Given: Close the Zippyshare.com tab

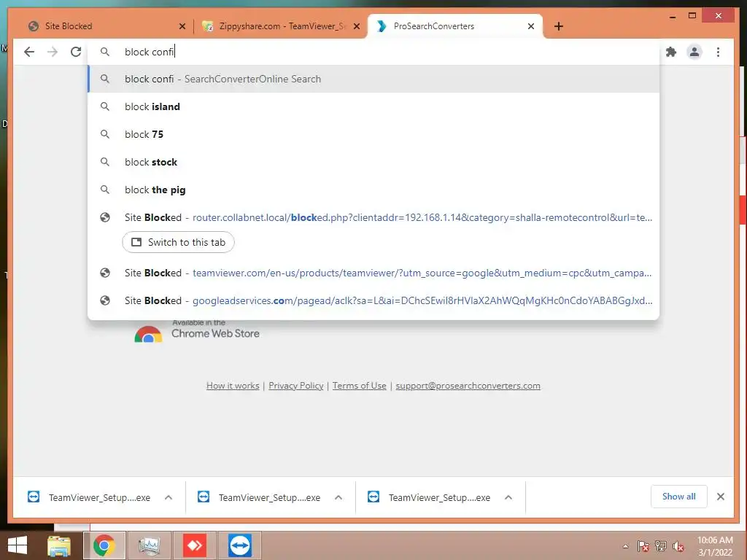Looking at the screenshot, I should tap(356, 27).
